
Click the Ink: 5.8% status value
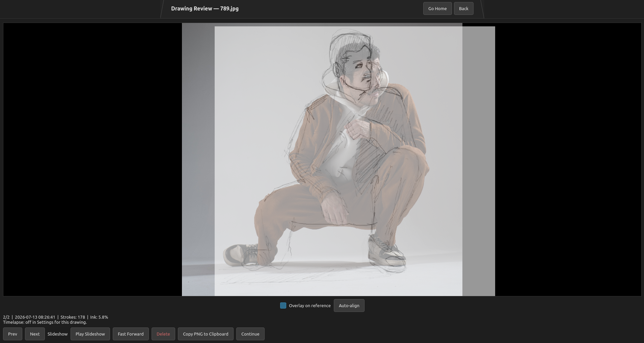pyautogui.click(x=99, y=317)
